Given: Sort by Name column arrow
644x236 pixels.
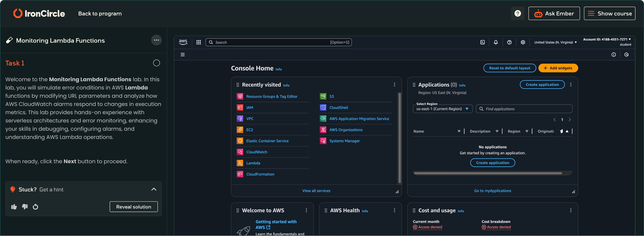Looking at the screenshot, I should [459, 131].
